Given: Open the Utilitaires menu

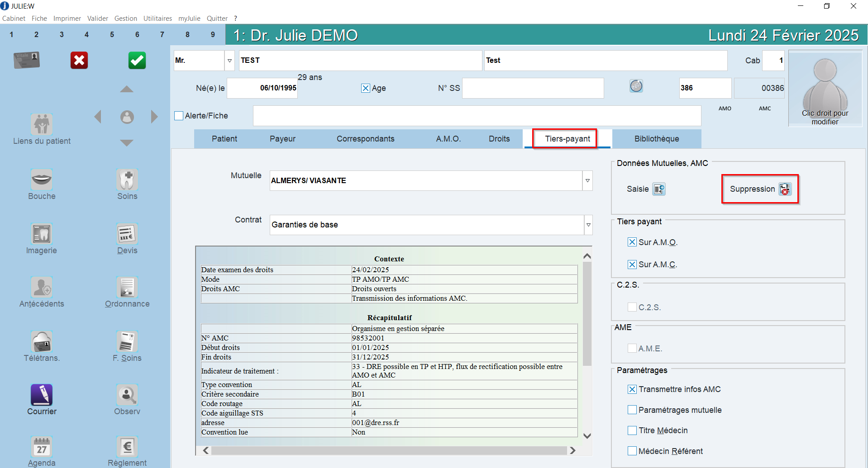Looking at the screenshot, I should point(157,19).
